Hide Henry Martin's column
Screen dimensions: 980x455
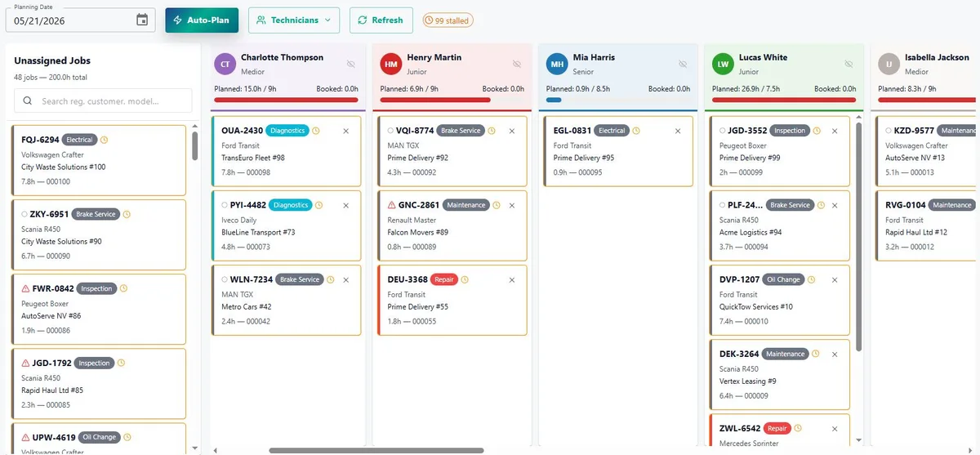pos(517,64)
